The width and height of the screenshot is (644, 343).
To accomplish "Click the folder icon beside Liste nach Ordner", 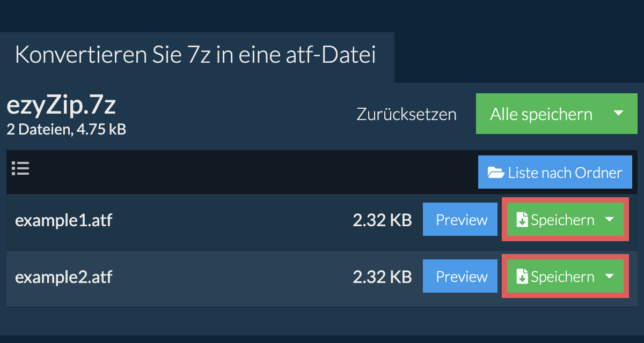I will click(x=495, y=173).
